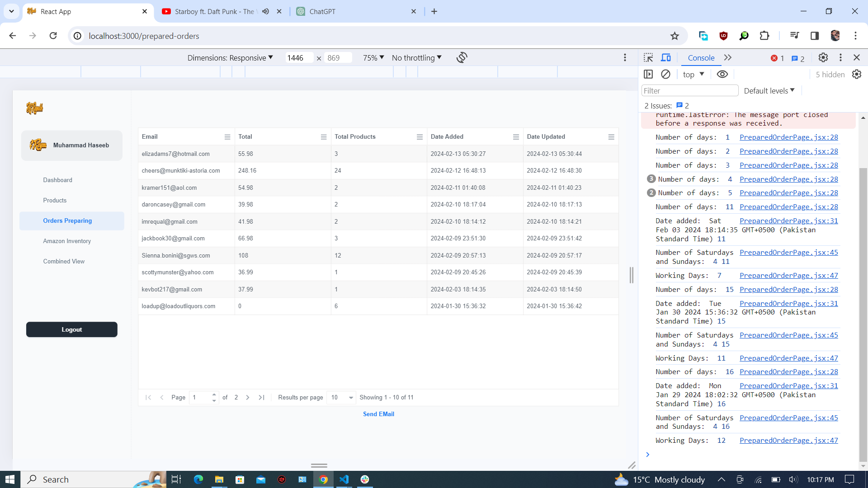
Task: Click the clear console icon
Action: 665,74
